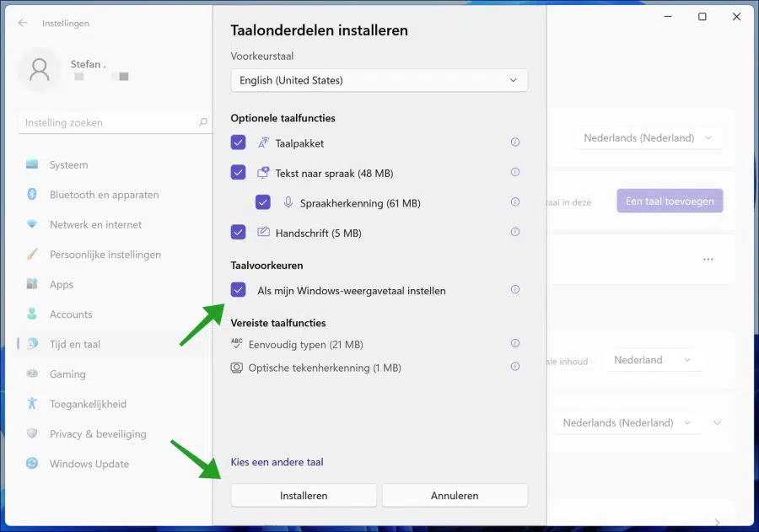Click the Tijd en taal globe icon

pos(32,344)
